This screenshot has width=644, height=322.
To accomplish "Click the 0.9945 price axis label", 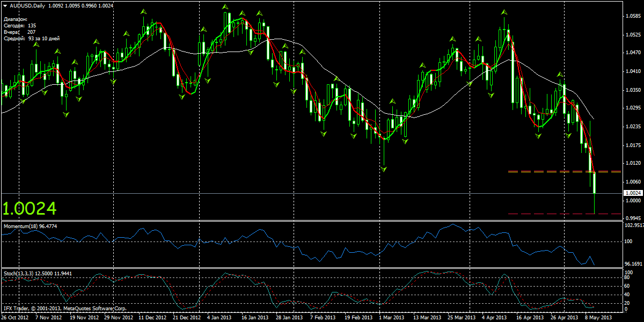I will pos(633,218).
